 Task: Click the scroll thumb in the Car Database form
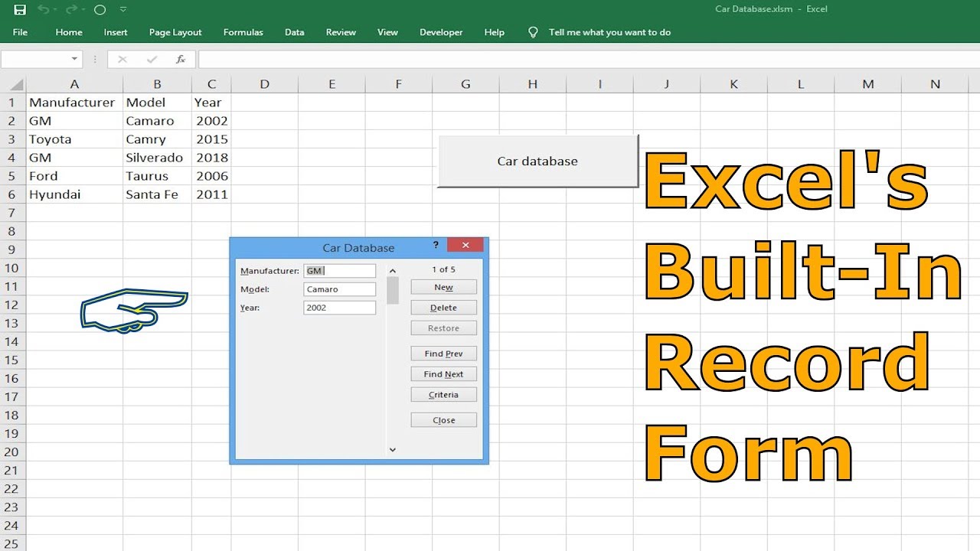[x=393, y=291]
